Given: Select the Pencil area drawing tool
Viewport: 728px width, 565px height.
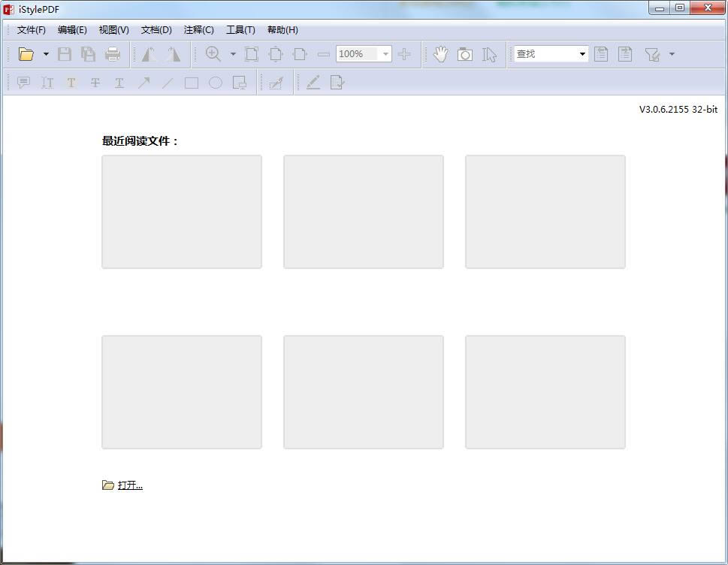Looking at the screenshot, I should point(276,83).
